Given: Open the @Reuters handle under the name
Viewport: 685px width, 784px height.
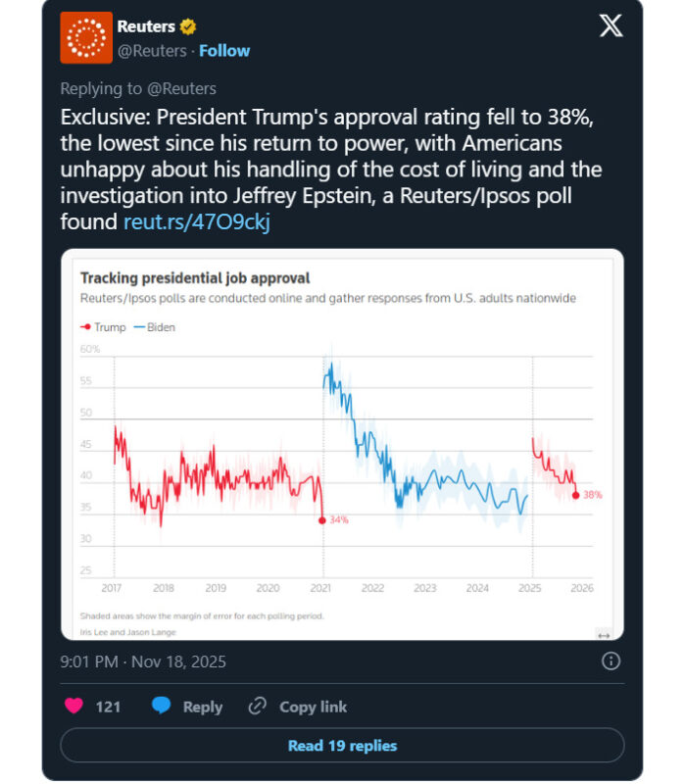Looking at the screenshot, I should tap(151, 51).
